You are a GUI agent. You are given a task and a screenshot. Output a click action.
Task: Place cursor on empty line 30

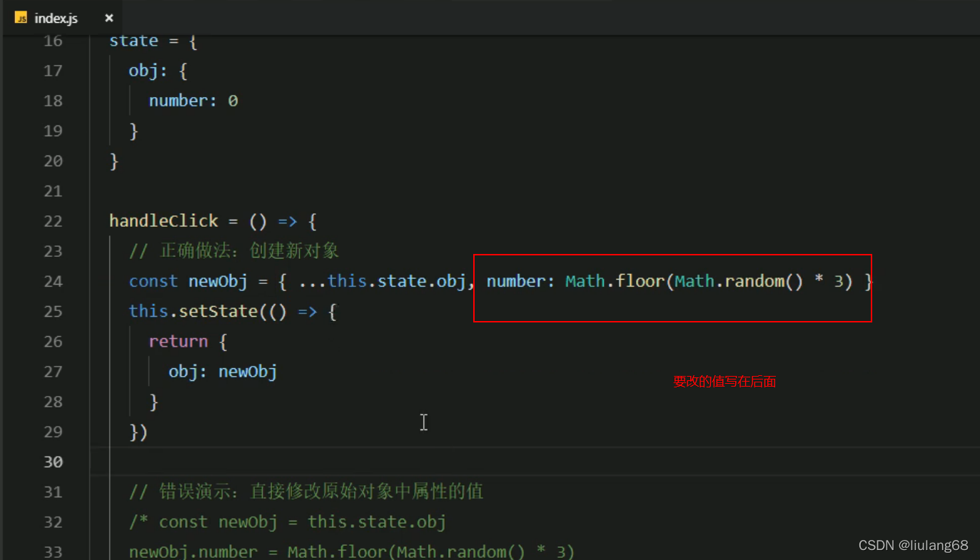click(x=535, y=462)
